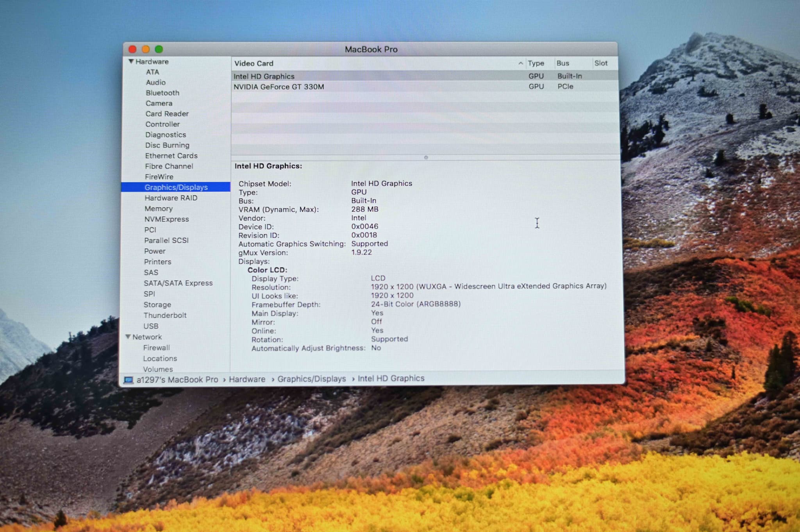The height and width of the screenshot is (532, 800).
Task: Select Disc Burning in the sidebar
Action: [x=167, y=145]
